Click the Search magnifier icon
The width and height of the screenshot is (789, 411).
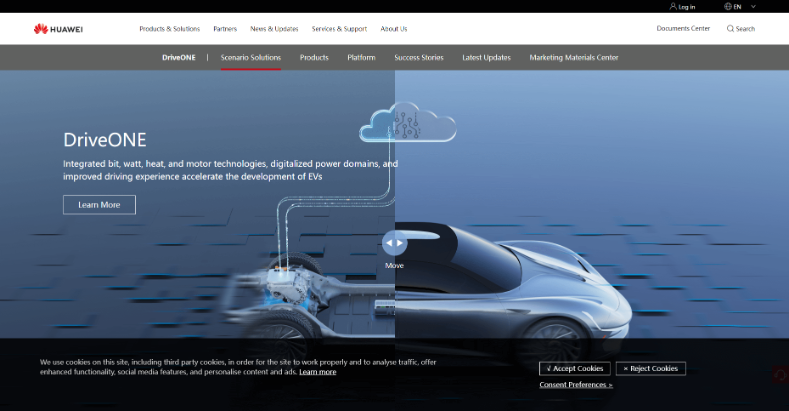pos(730,29)
